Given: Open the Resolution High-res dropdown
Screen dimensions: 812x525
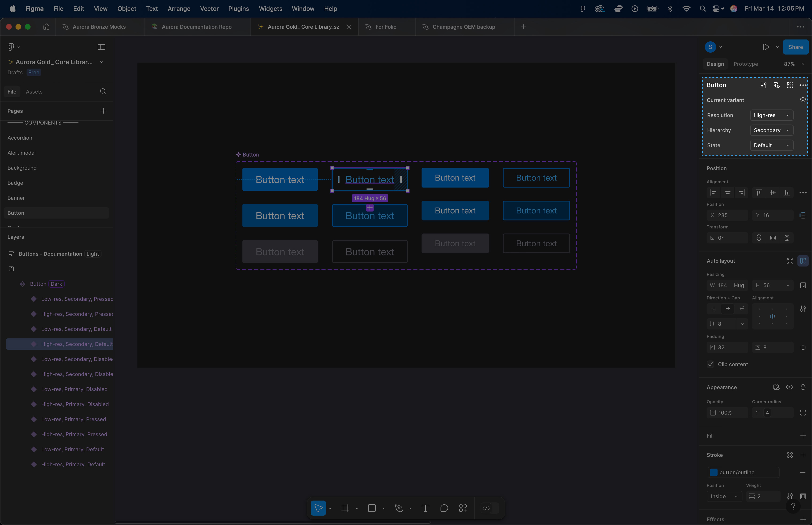Looking at the screenshot, I should tap(771, 115).
